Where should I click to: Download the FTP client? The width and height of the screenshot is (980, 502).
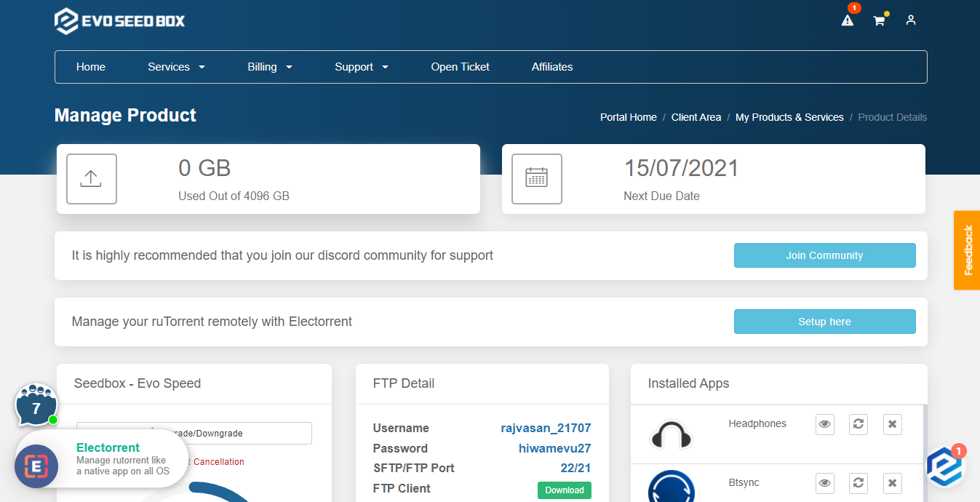point(564,490)
